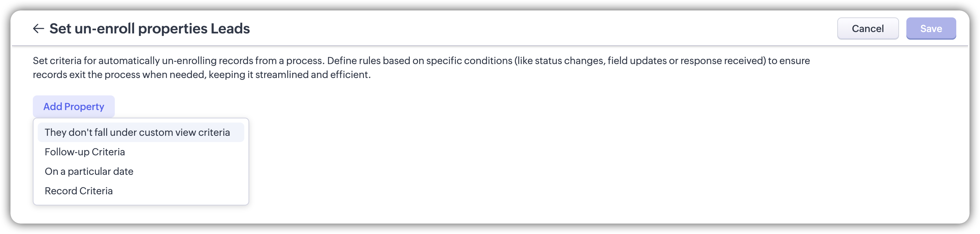Save the un-enroll properties
This screenshot has height=234, width=980.
930,29
